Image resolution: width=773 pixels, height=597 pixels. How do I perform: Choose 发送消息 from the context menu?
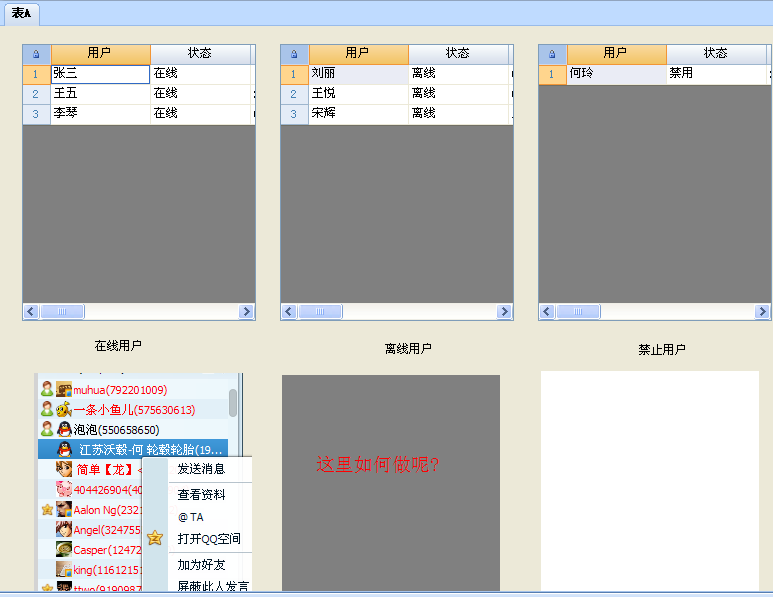[201, 469]
